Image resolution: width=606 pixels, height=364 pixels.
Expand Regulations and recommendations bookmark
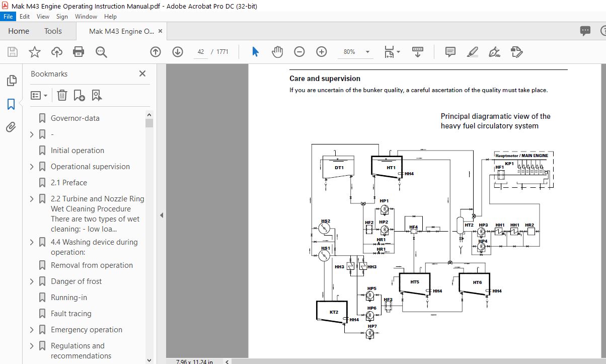[x=32, y=346]
